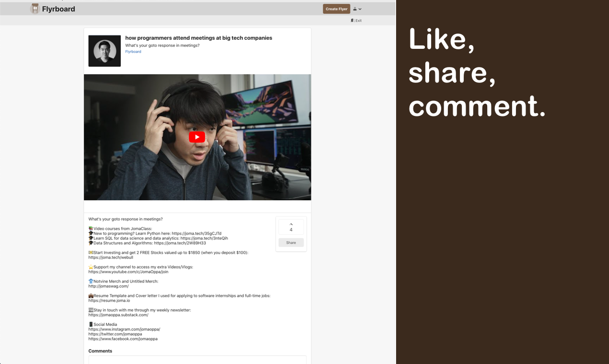Viewport: 609px width, 364px height.
Task: Click the Flyrboard logo icon
Action: pyautogui.click(x=35, y=9)
